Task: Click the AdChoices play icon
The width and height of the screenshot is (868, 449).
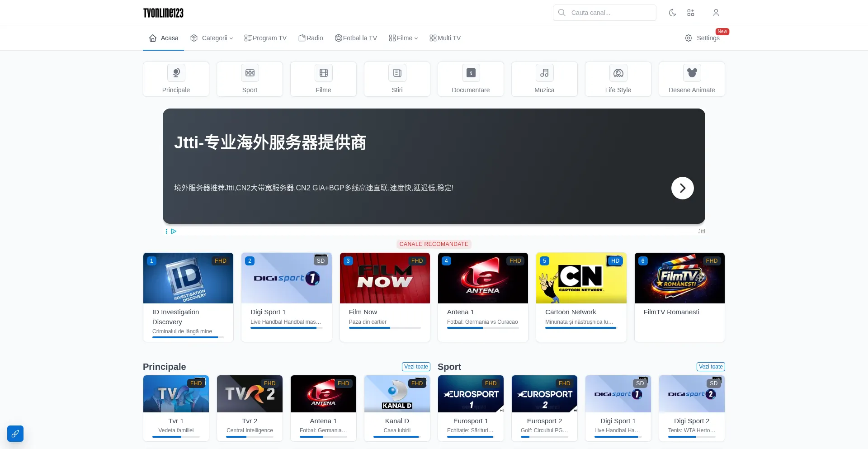Action: pos(174,231)
